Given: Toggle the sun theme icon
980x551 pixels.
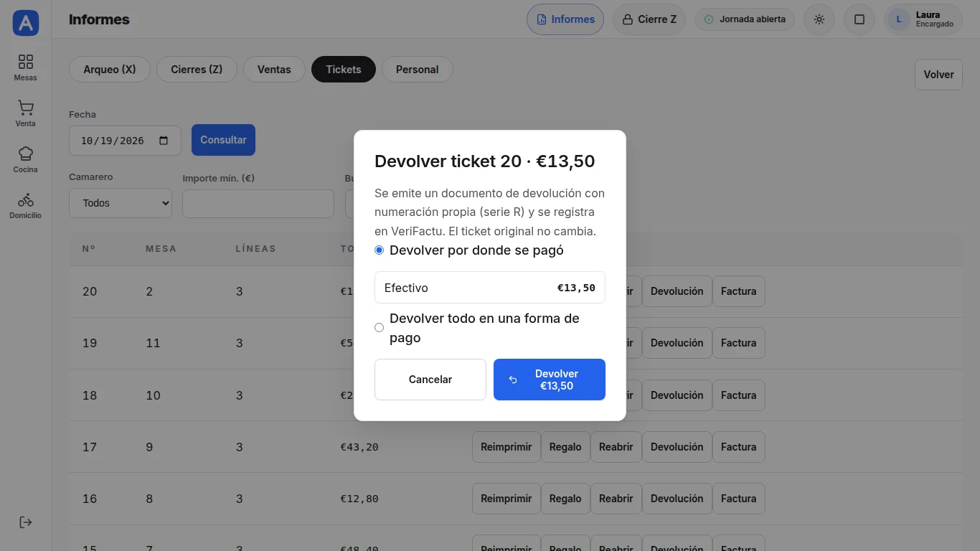Looking at the screenshot, I should [819, 19].
